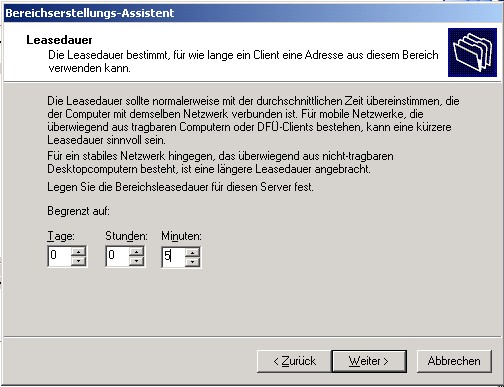Image resolution: width=504 pixels, height=387 pixels.
Task: Continue with the Weiter button
Action: tap(369, 361)
